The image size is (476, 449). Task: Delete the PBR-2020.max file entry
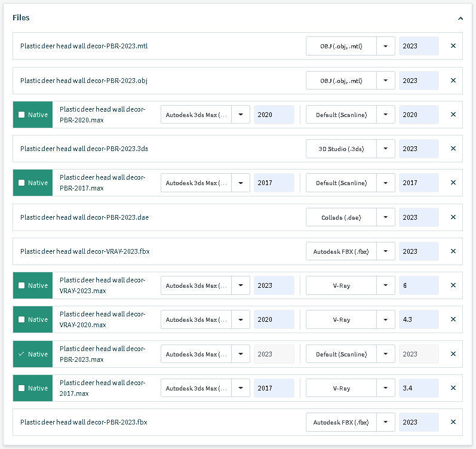click(x=453, y=115)
